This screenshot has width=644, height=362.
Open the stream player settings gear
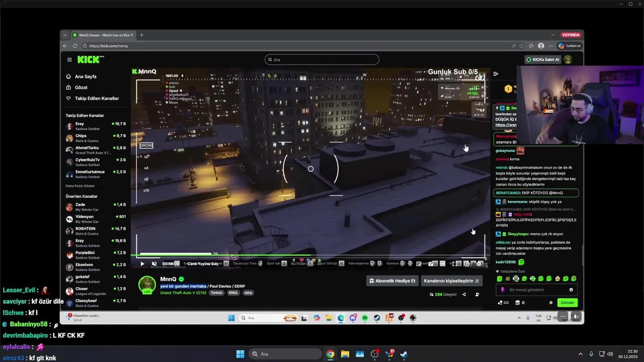pos(479,263)
